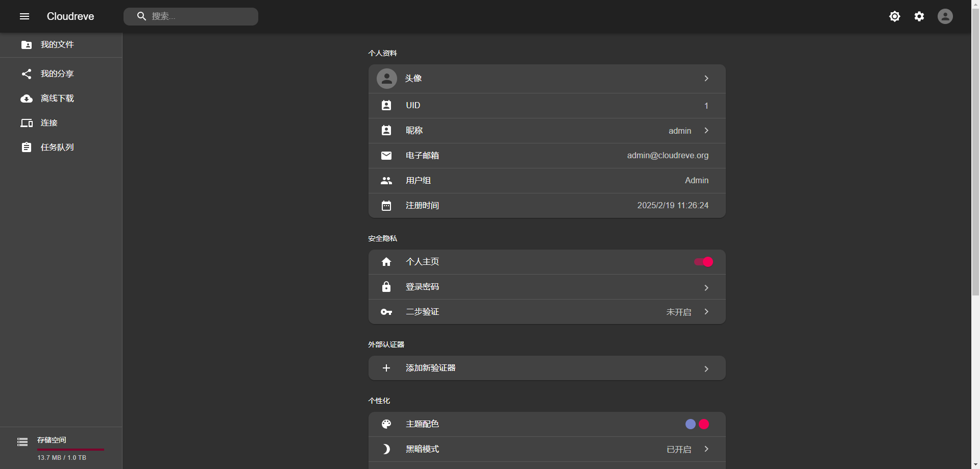Click the share icon for My Shares

tap(27, 74)
